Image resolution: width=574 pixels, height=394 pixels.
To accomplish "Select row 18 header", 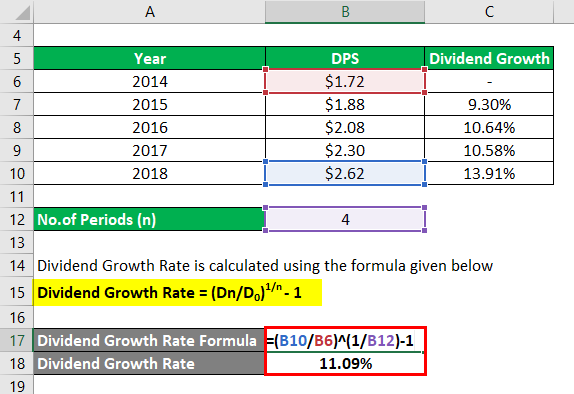I will point(16,364).
